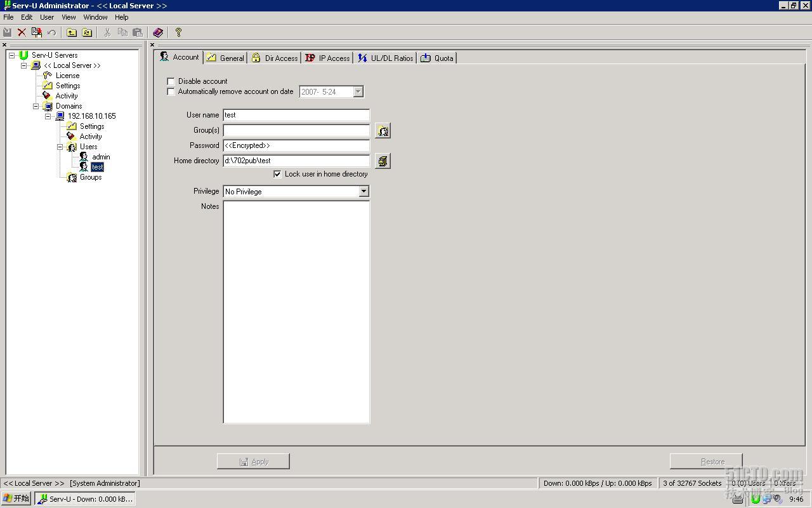Click the Serv-U green tray icon
The height and width of the screenshot is (508, 812).
(756, 499)
